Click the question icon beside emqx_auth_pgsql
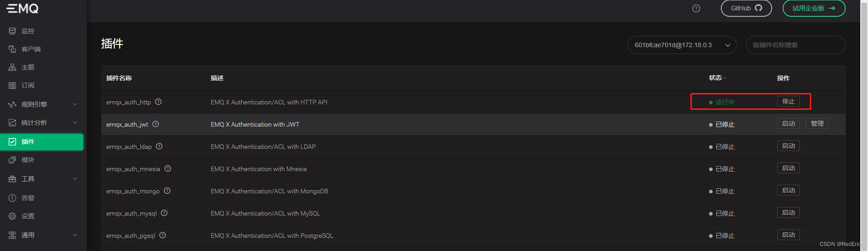 pos(163,235)
